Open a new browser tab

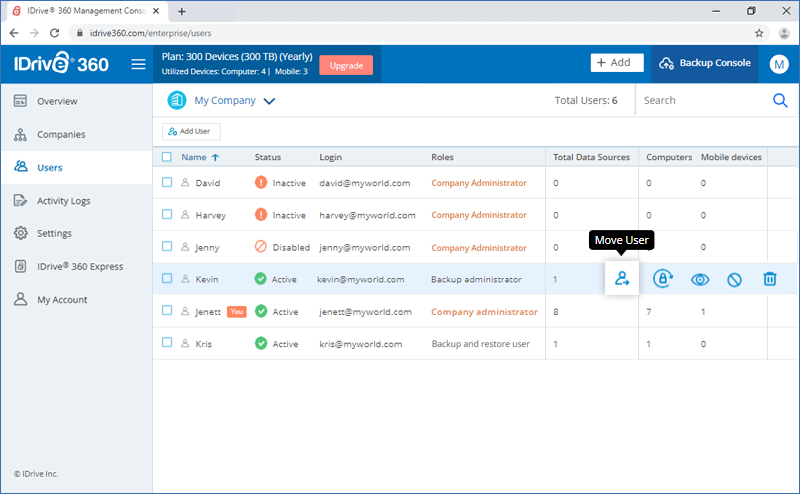[182, 11]
